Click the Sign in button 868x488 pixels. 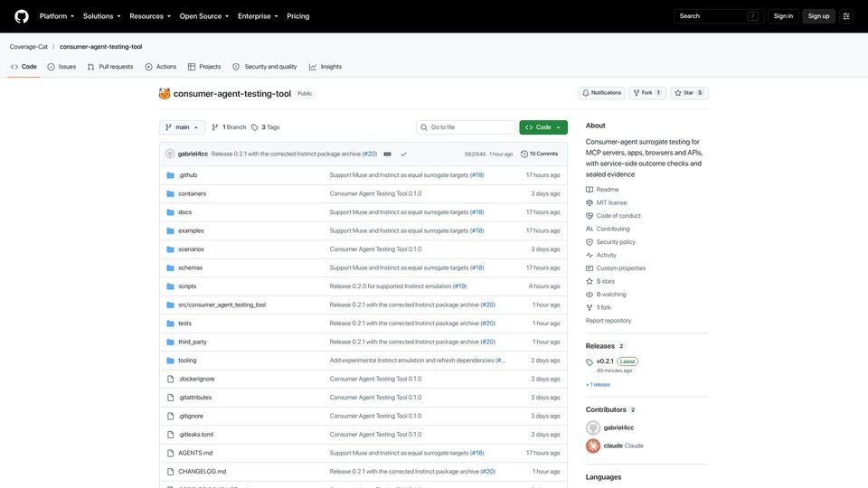[783, 16]
